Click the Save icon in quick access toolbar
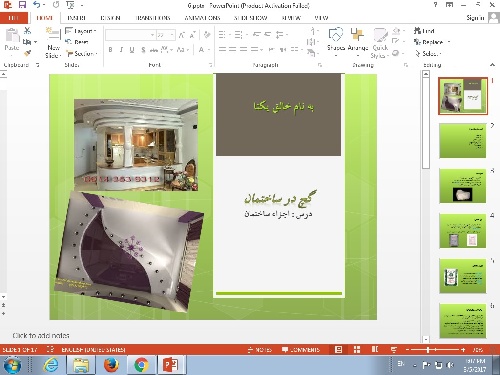 (x=22, y=5)
